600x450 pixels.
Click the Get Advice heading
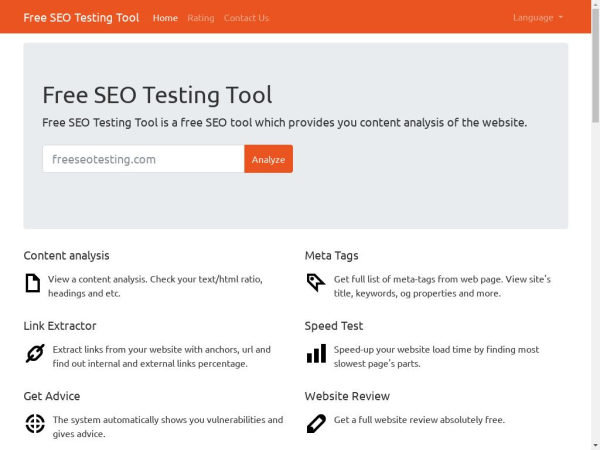[52, 396]
